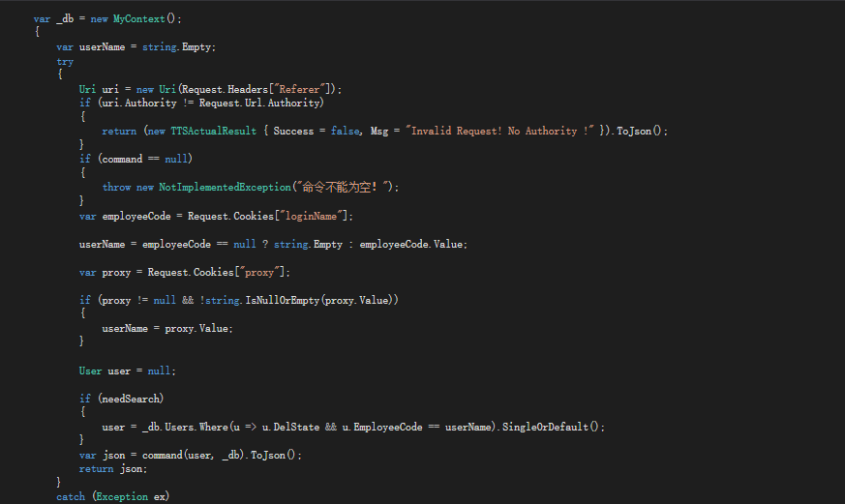Click the TTSActualResult type name

213,131
